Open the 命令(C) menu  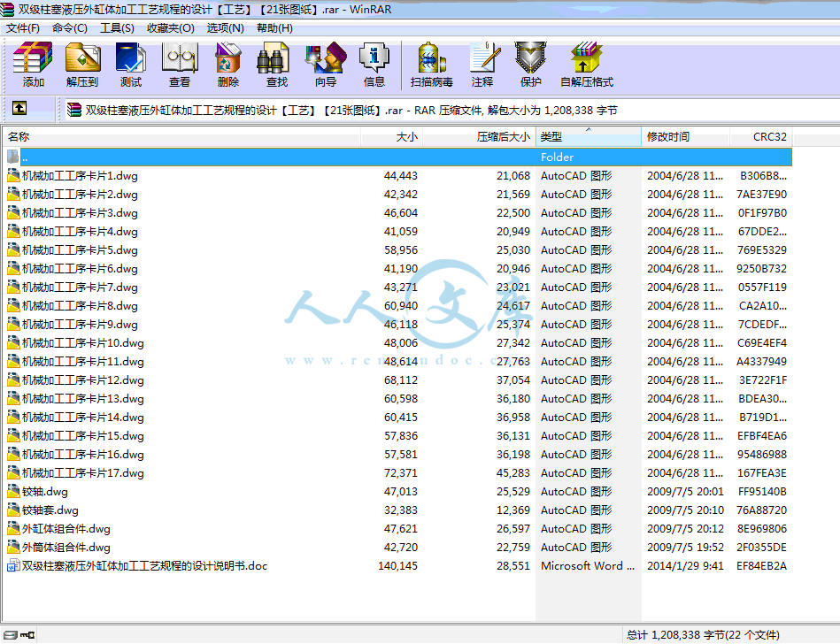(70, 27)
